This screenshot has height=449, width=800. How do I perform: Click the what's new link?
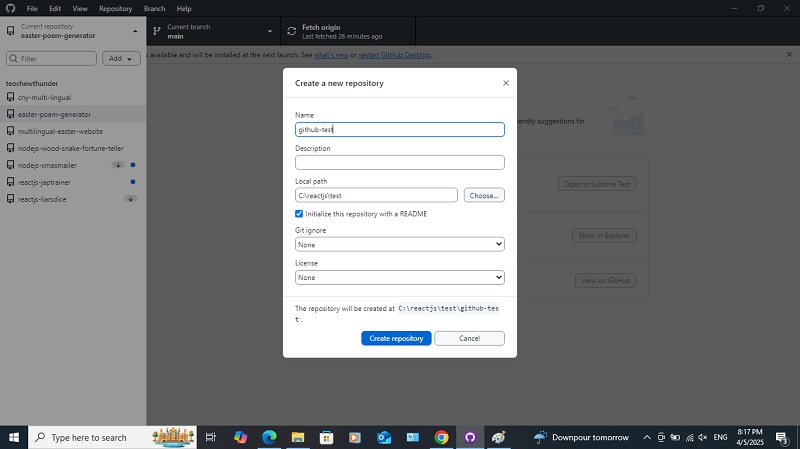coord(331,55)
